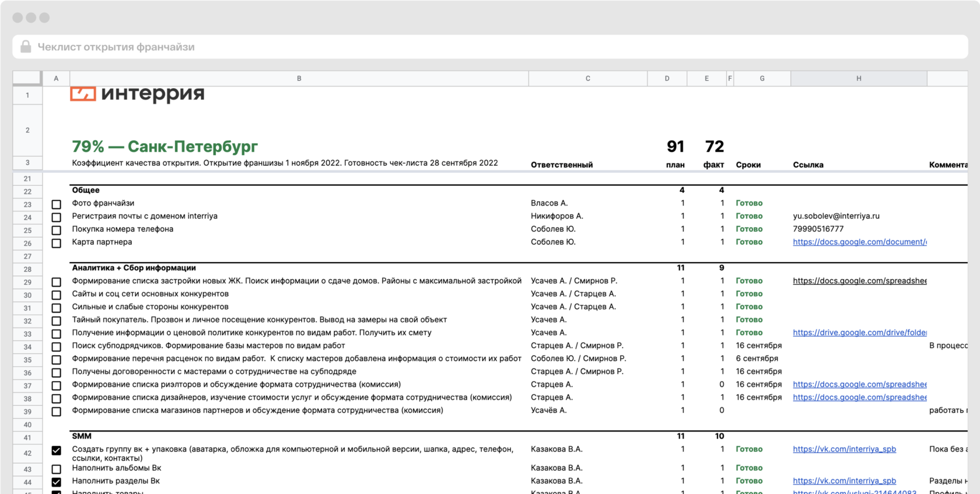The width and height of the screenshot is (980, 494).
Task: Check the box next to Покупка номера телефона
Action: pyautogui.click(x=56, y=230)
